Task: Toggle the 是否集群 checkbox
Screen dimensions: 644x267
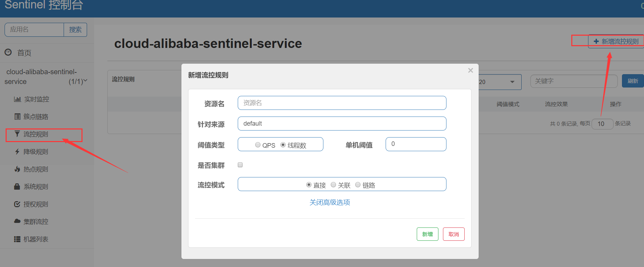Action: pos(240,165)
